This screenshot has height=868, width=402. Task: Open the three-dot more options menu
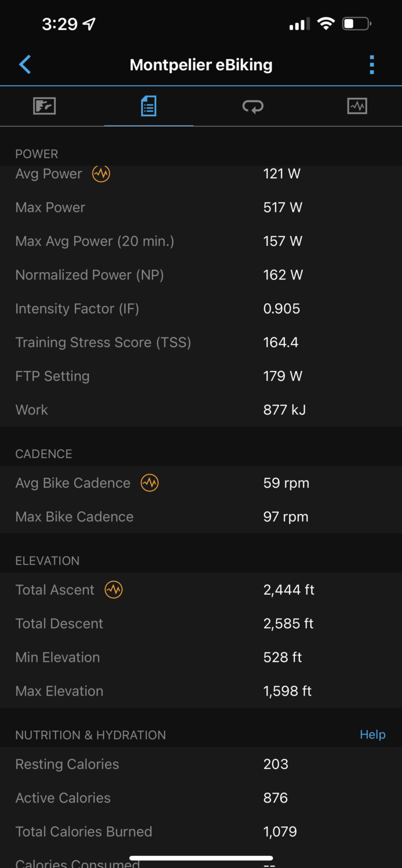click(x=372, y=65)
